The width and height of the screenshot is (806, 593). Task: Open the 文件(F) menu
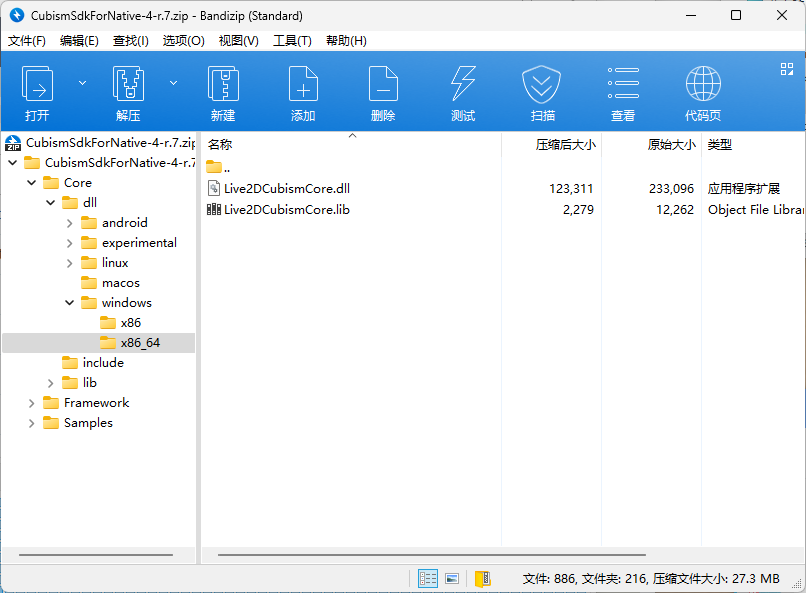point(27,41)
